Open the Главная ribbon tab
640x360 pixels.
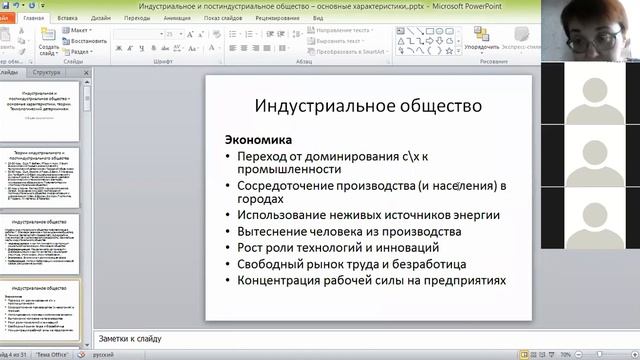coord(33,18)
